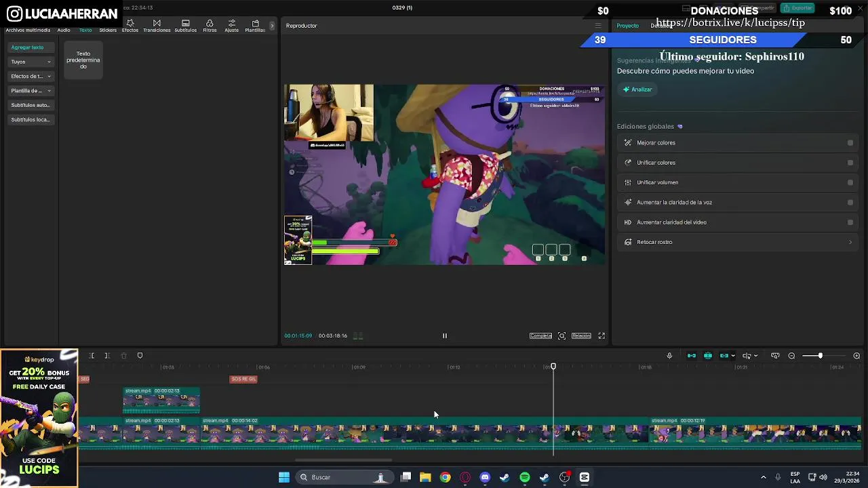Screen dimensions: 868x488
Task: Toggle main track magnet icon
Action: coord(692,356)
